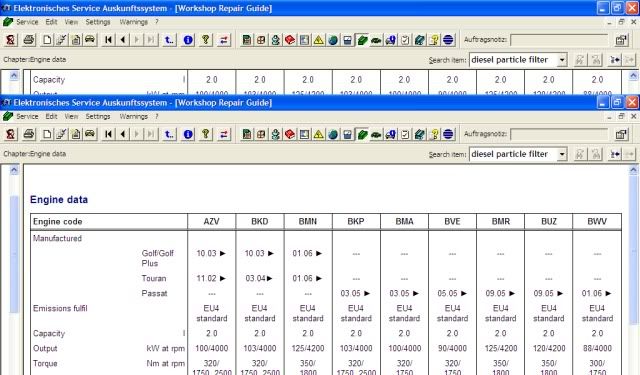Click the yellow question mark icon, lower window
This screenshot has width=640, height=375.
coord(434,134)
